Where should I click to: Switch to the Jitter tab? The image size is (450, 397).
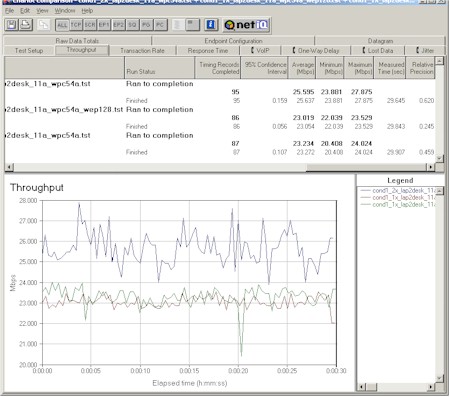coord(425,50)
